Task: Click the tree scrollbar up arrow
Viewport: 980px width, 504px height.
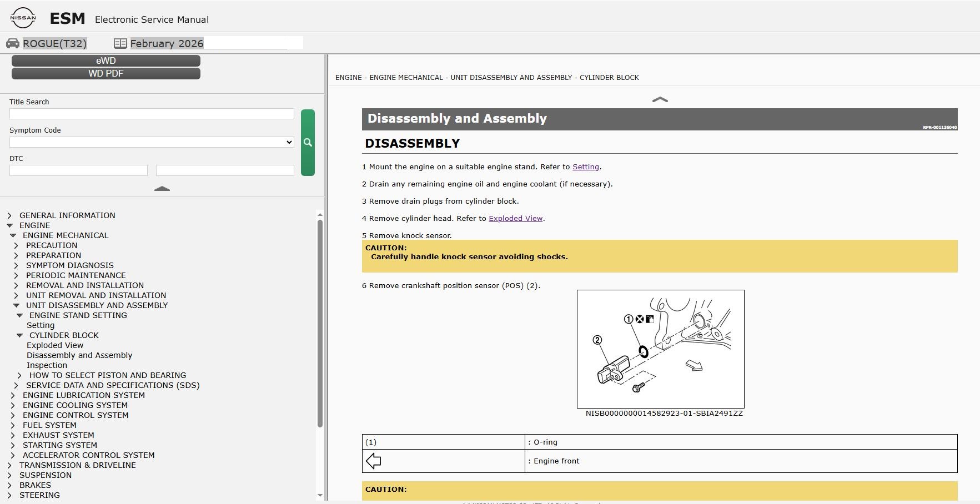Action: click(x=320, y=214)
